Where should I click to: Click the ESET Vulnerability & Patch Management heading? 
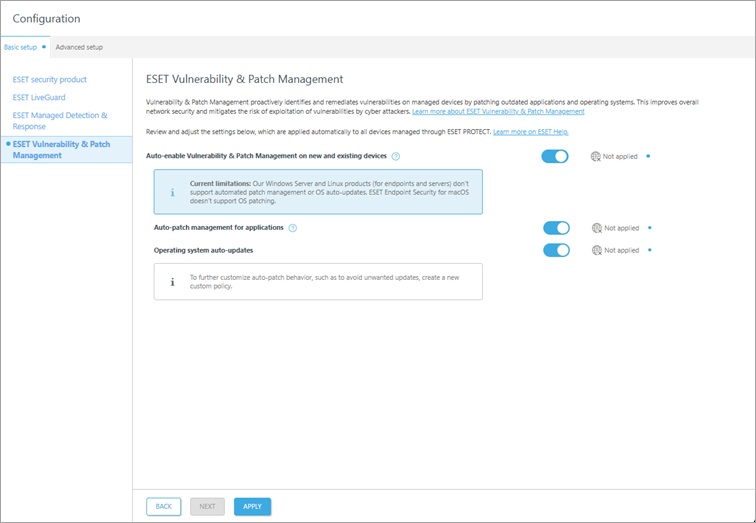coord(244,79)
